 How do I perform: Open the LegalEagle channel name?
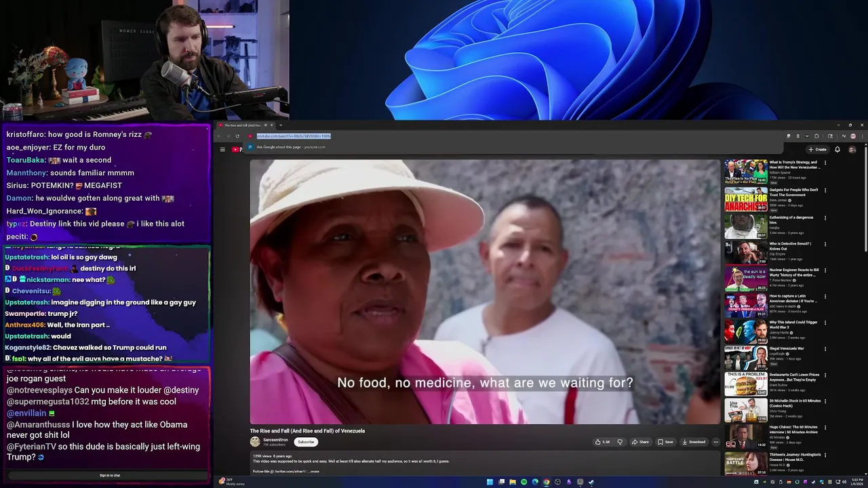click(778, 354)
